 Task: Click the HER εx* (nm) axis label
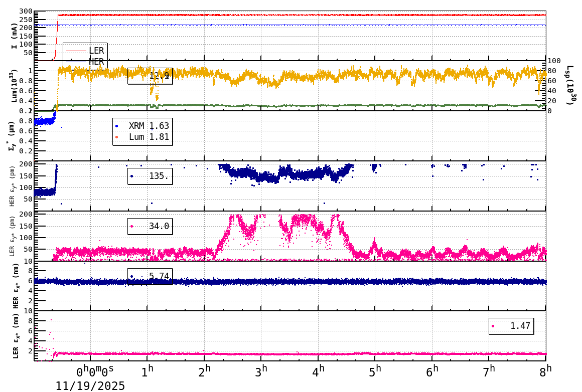point(15,286)
